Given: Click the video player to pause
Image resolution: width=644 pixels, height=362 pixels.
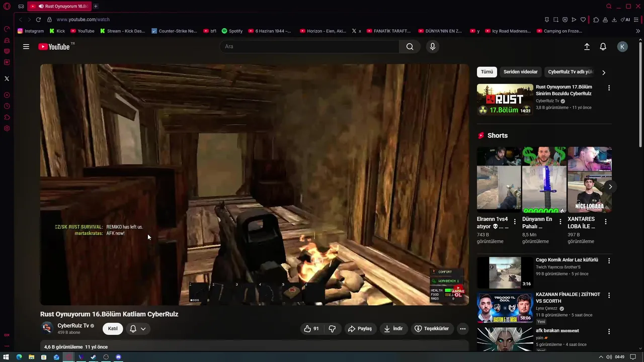Looking at the screenshot, I should coord(255,184).
